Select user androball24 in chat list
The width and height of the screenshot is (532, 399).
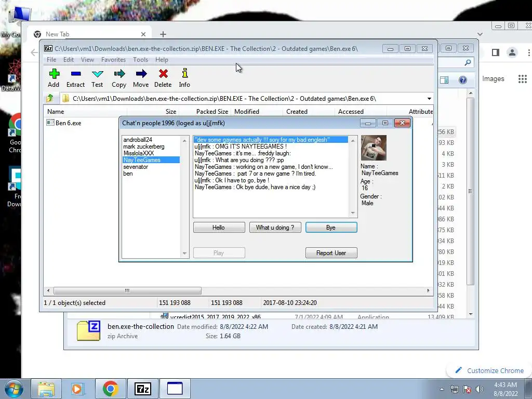[138, 139]
